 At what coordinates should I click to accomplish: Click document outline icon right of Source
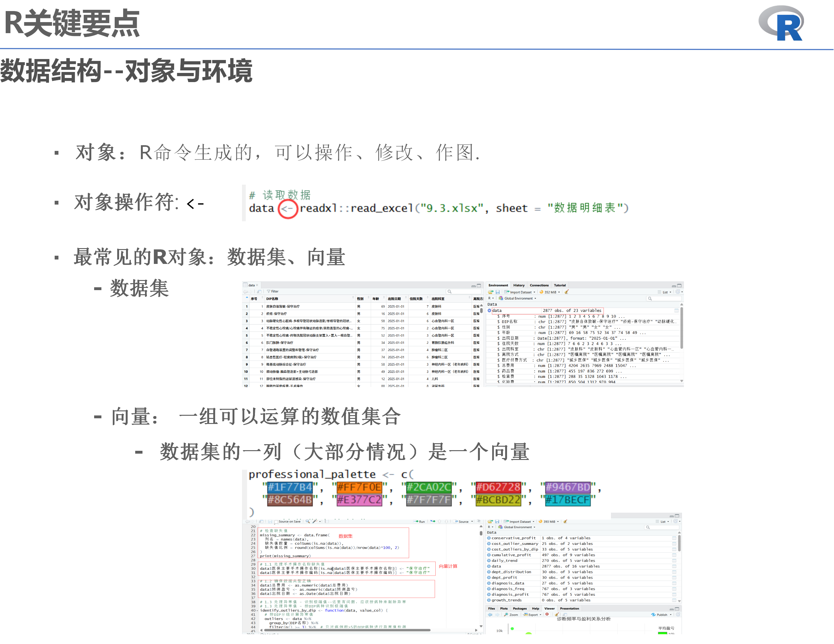(x=479, y=521)
